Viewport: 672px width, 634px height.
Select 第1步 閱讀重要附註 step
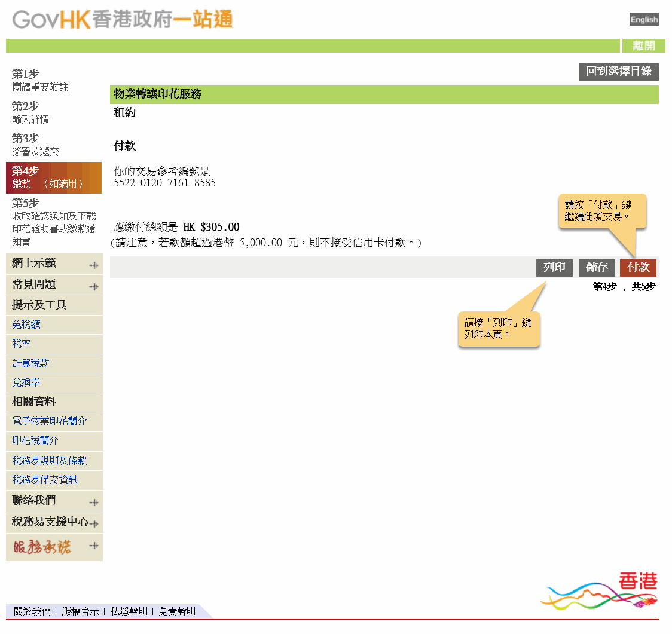click(40, 80)
